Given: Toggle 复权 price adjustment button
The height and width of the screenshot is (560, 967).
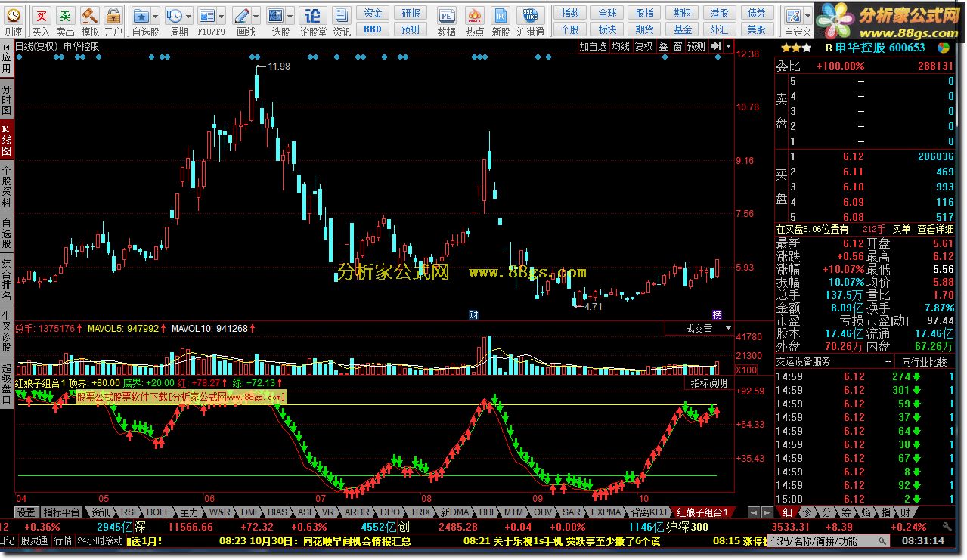Looking at the screenshot, I should tap(643, 46).
